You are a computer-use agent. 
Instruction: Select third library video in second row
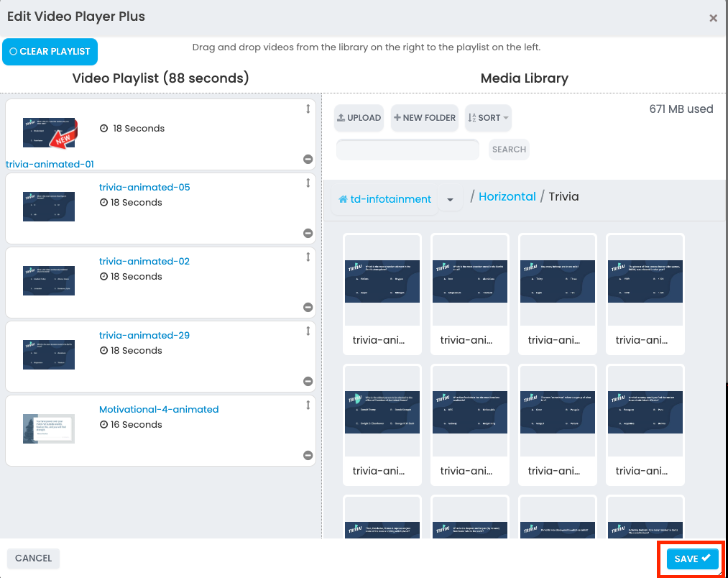coord(558,425)
